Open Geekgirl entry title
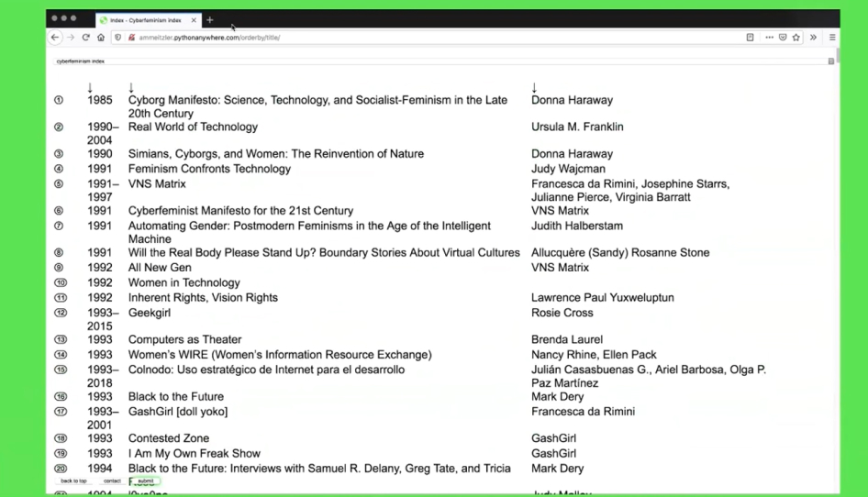The image size is (868, 497). coord(150,313)
